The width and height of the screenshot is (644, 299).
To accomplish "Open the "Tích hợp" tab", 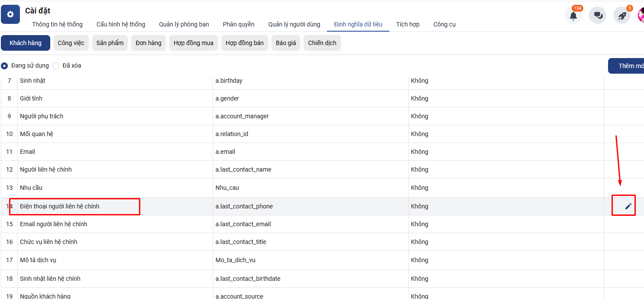I will tap(408, 24).
